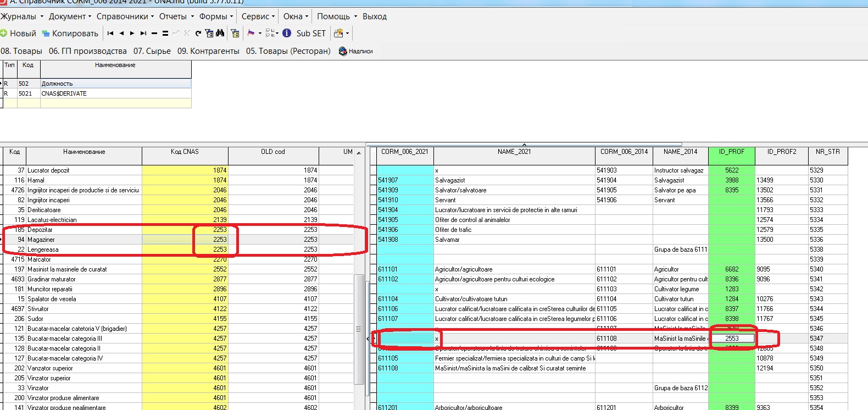Click the Выход menu item

tap(375, 16)
